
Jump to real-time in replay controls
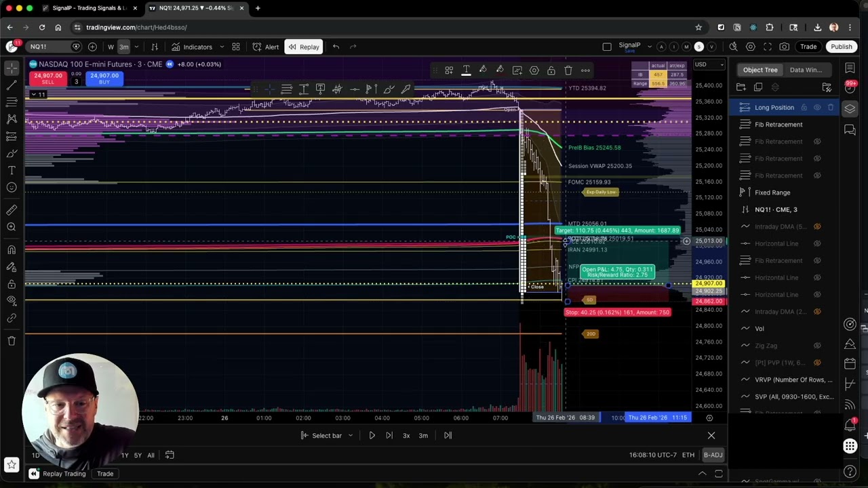[448, 436]
